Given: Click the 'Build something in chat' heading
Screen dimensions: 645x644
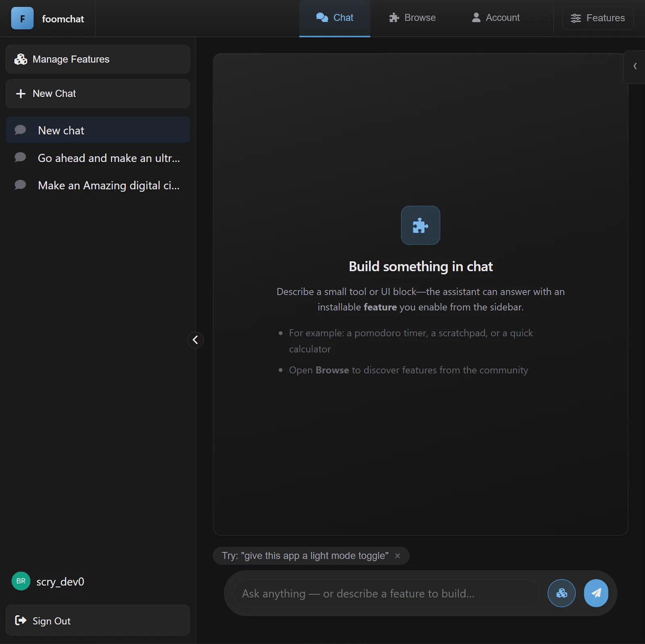Looking at the screenshot, I should [x=420, y=266].
